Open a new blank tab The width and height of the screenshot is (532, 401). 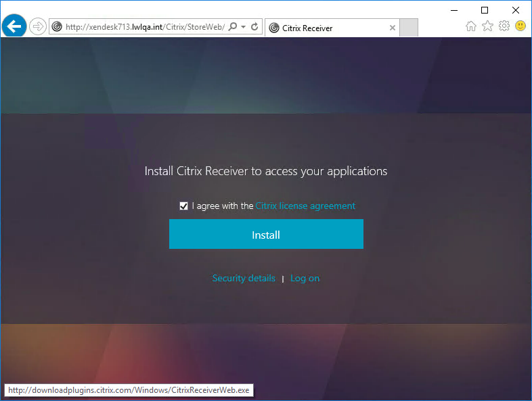tap(409, 28)
